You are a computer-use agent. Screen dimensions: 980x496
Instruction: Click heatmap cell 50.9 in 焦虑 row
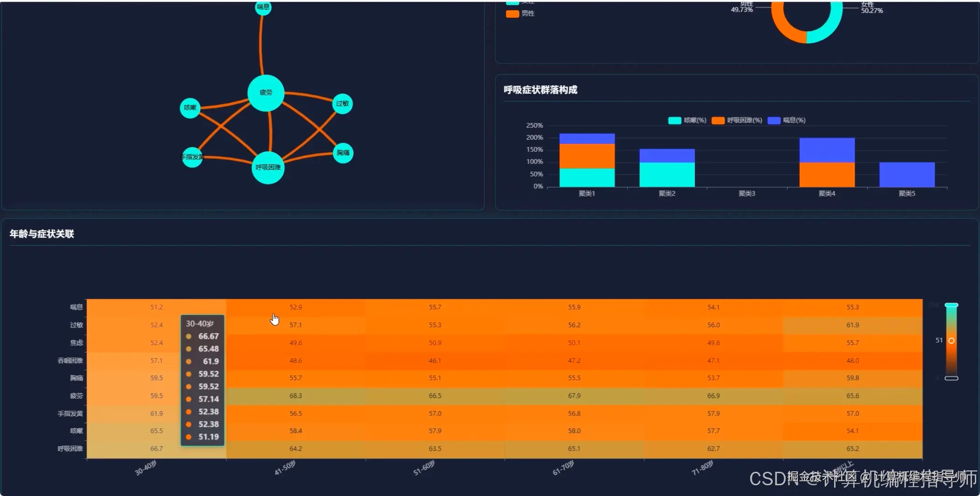[435, 343]
